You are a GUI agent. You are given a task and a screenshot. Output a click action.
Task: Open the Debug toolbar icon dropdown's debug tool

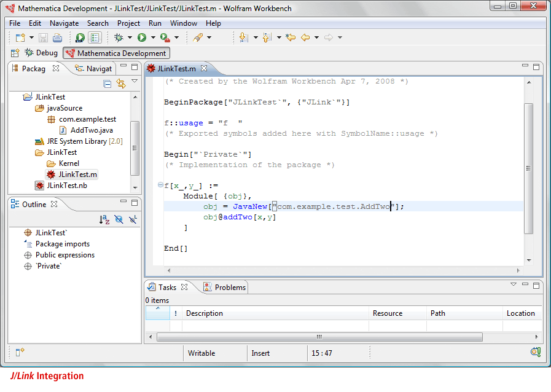click(129, 37)
